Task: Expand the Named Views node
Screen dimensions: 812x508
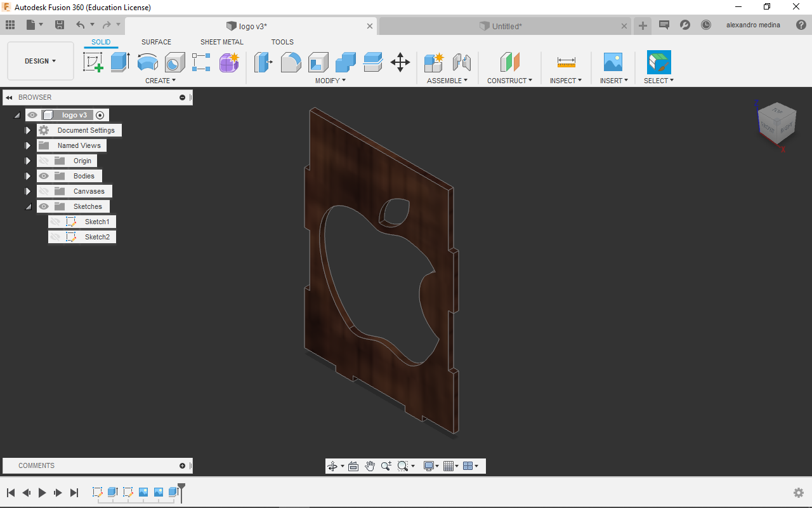Action: coord(28,145)
